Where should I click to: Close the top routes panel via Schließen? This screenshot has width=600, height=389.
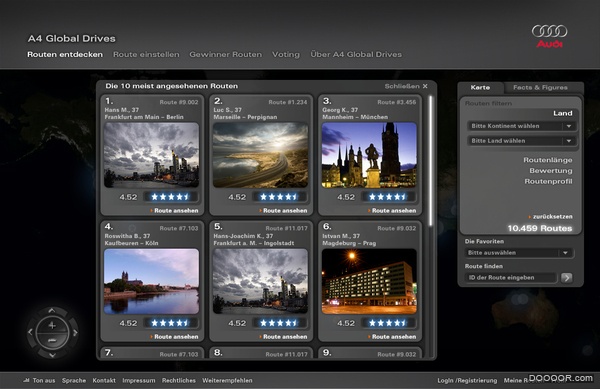tap(406, 86)
